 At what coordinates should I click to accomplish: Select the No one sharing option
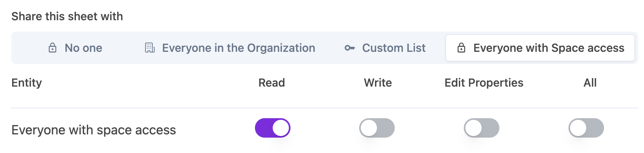click(x=75, y=48)
